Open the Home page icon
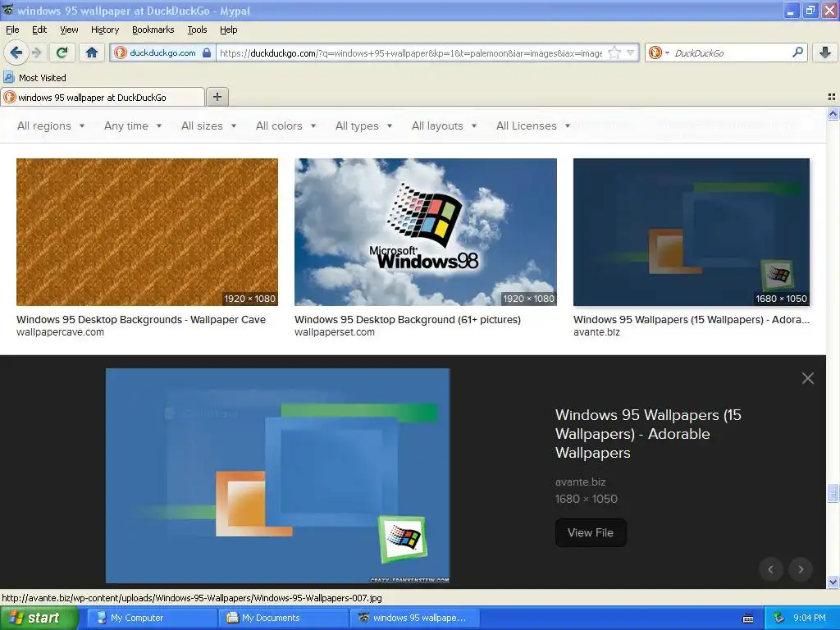Viewport: 840px width, 630px height. 92,52
